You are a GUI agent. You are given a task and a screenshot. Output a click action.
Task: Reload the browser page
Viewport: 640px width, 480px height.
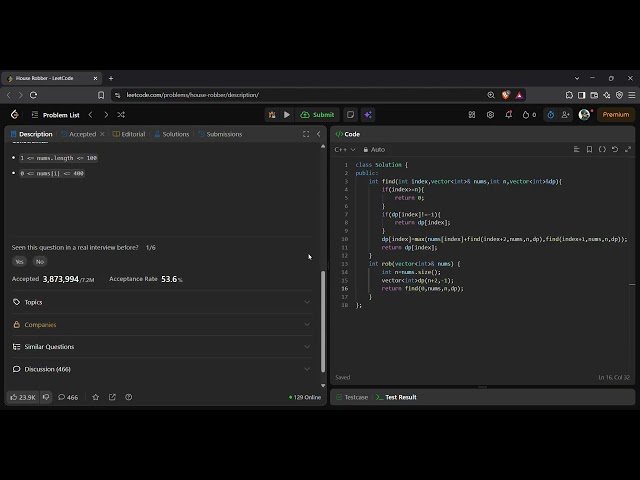point(33,95)
